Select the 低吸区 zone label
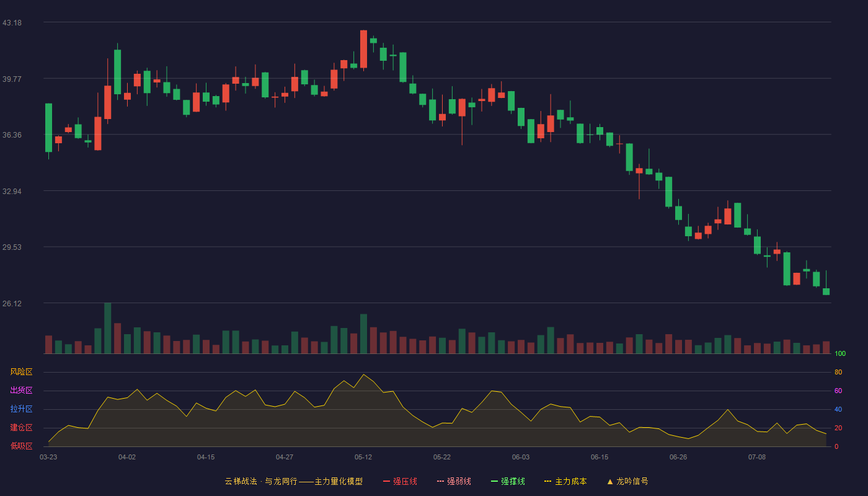Viewport: 868px width, 496px height. (21, 446)
